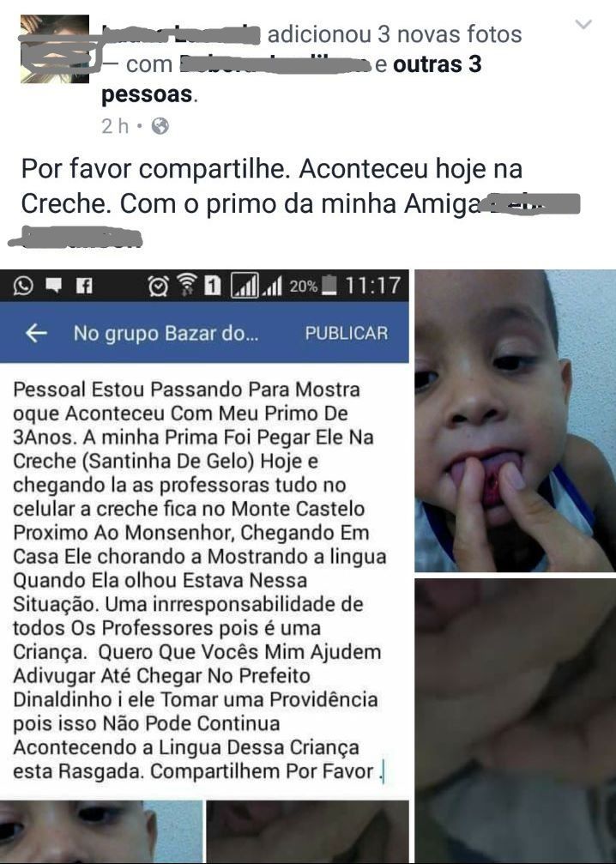This screenshot has width=616, height=864.
Task: Tap the battery 20% indicator
Action: 313,286
